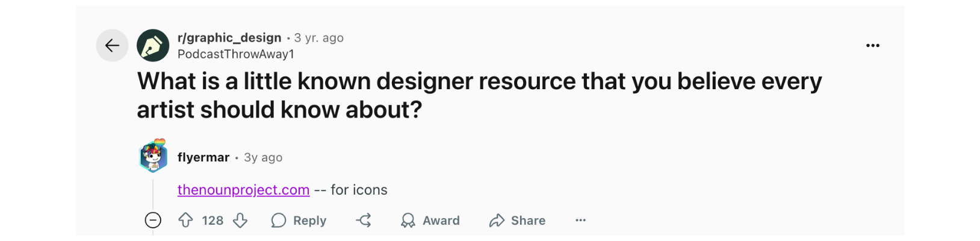Open the comment's more options ellipsis
The width and height of the screenshot is (980, 241).
[x=580, y=221]
